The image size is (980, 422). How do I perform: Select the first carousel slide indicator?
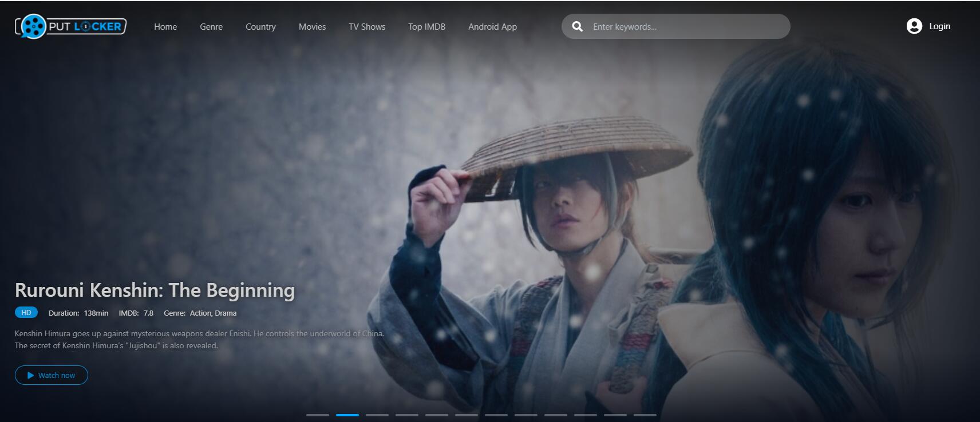pyautogui.click(x=318, y=415)
